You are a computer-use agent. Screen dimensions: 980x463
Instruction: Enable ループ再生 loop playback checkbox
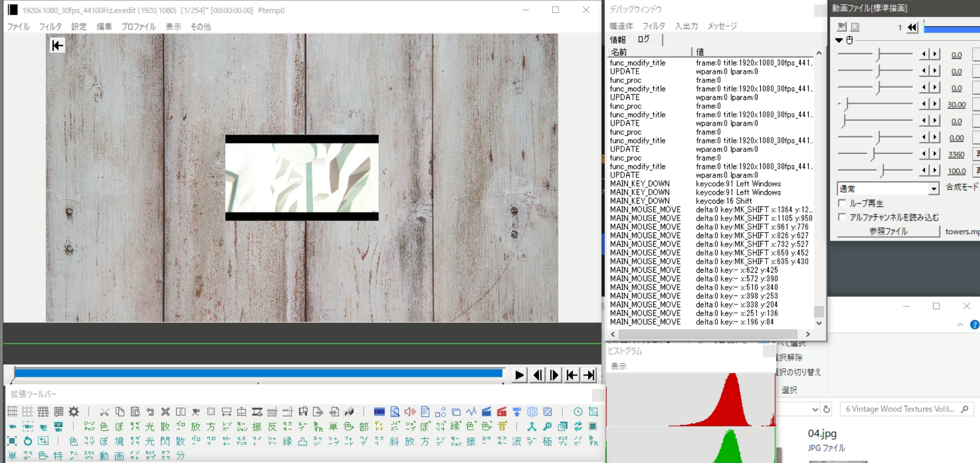(x=842, y=203)
